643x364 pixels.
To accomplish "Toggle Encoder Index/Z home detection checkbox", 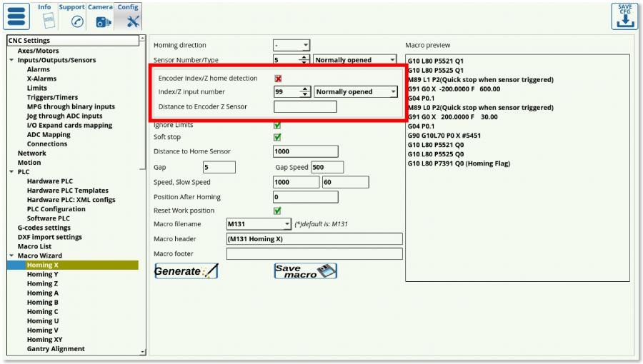I will (278, 79).
